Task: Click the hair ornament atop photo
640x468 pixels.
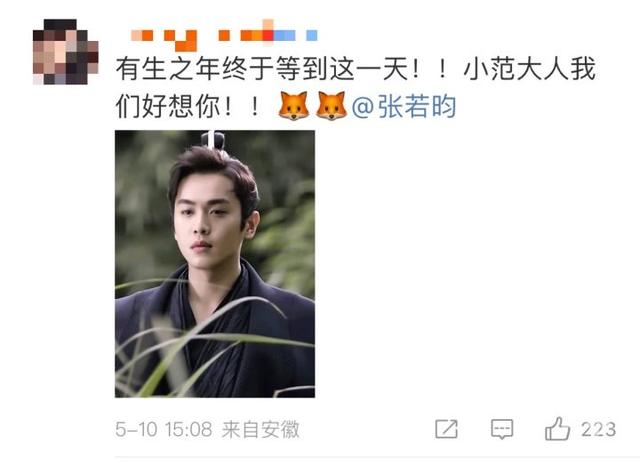Action: 213,140
